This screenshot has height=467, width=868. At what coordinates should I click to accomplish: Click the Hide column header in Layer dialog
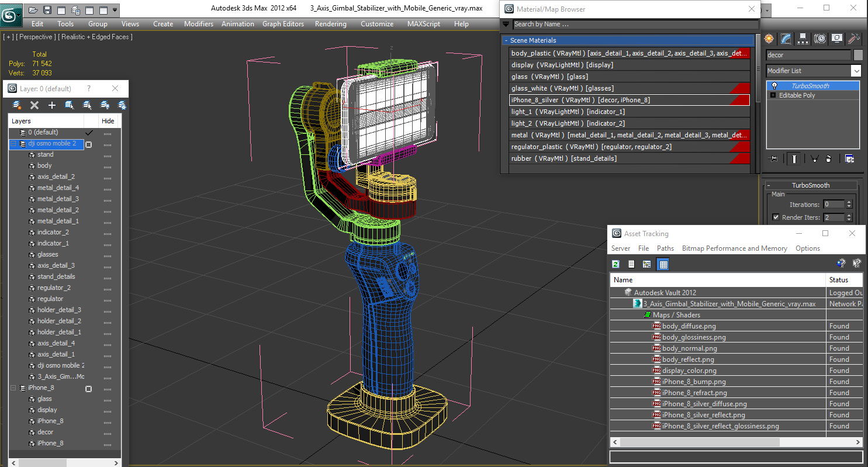point(108,121)
